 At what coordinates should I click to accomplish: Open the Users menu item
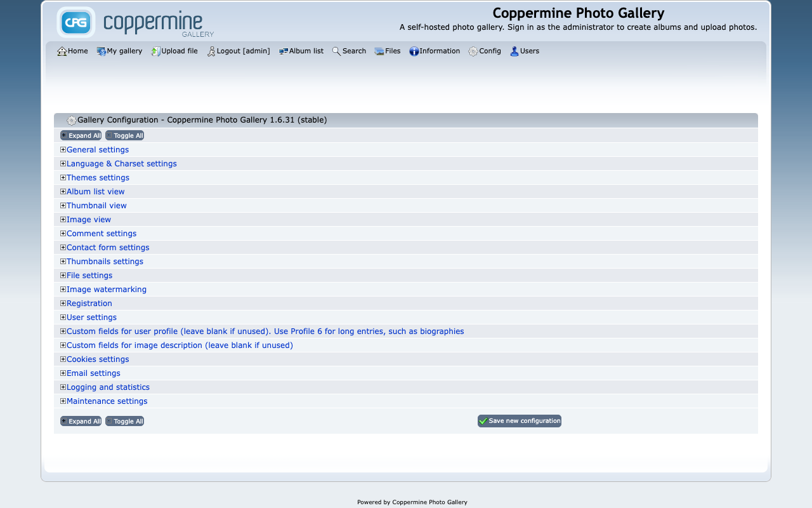coord(525,51)
